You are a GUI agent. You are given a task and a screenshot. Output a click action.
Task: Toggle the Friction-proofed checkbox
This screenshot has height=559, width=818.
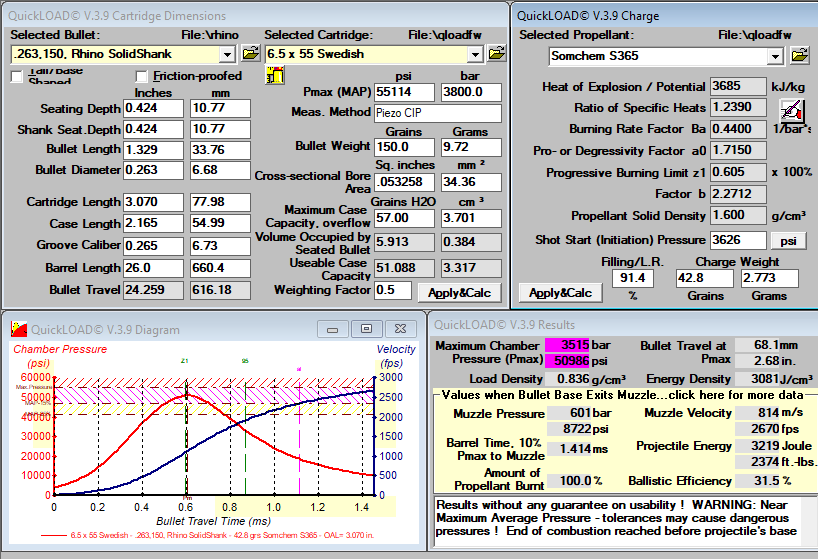pos(142,77)
